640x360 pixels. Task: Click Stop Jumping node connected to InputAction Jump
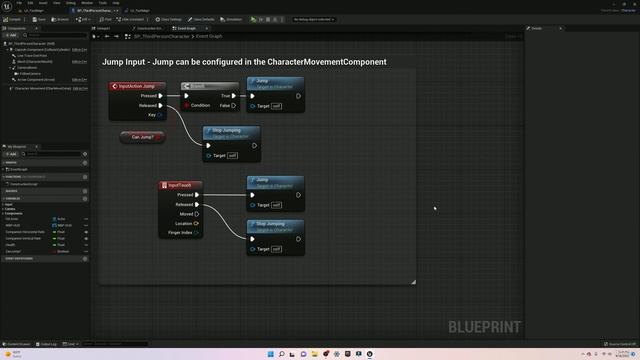point(231,143)
